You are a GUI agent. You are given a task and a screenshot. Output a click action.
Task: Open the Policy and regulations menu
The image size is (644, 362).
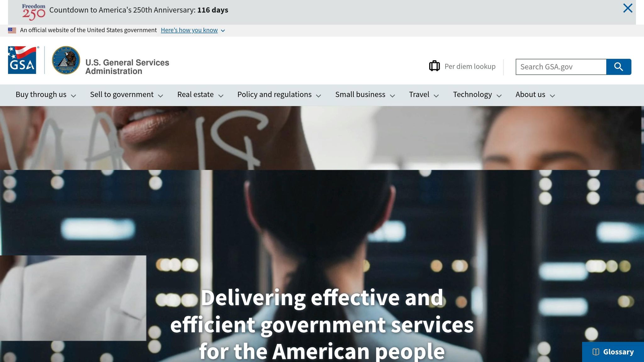tap(279, 95)
